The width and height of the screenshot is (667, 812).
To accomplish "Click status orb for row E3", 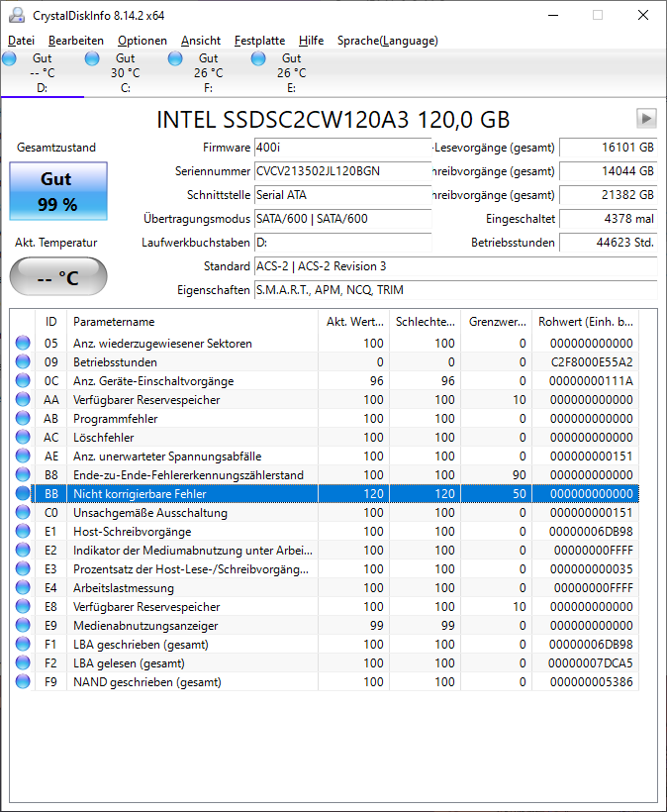I will tap(23, 568).
